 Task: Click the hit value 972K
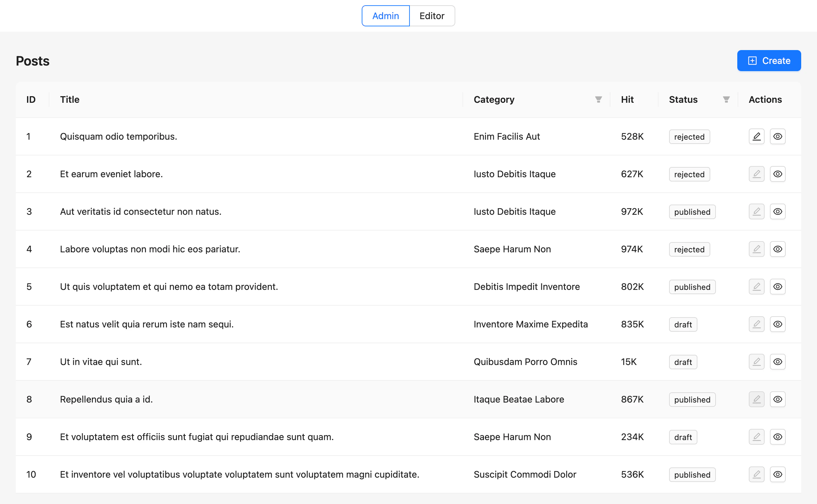[x=632, y=212]
